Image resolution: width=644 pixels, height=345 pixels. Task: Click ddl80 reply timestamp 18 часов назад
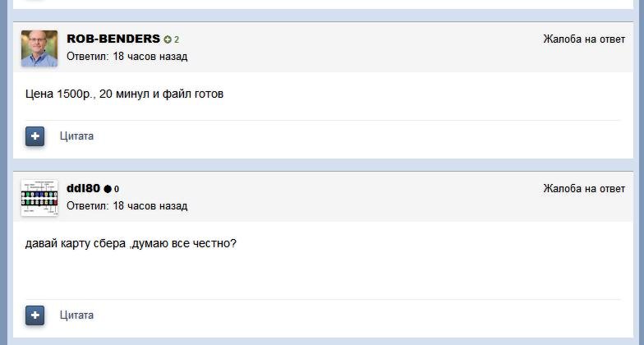pos(149,205)
